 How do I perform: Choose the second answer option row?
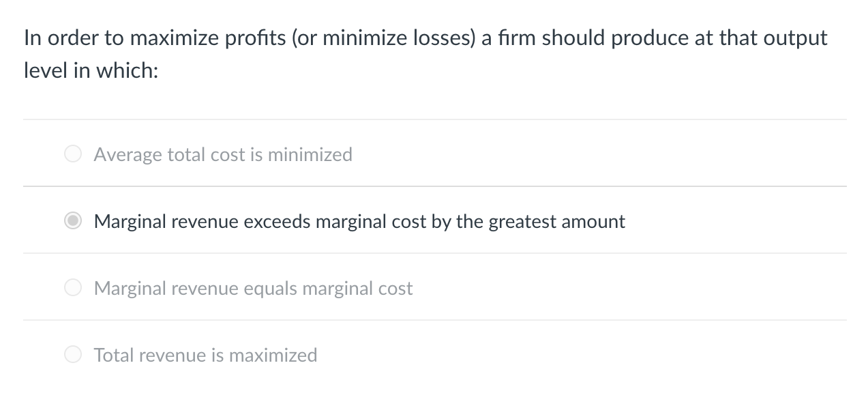[273, 220]
